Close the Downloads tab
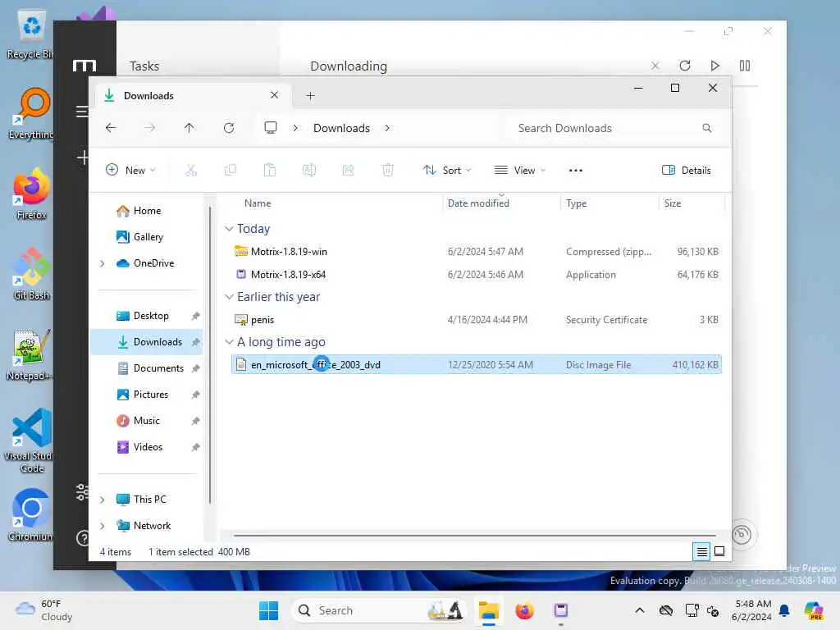Screen dimensions: 840x630 (x=274, y=95)
